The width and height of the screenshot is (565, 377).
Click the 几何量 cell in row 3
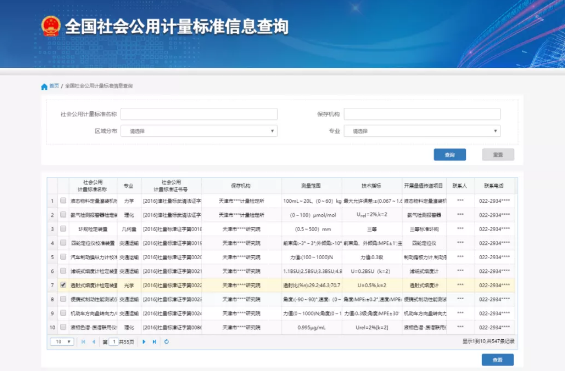point(129,229)
